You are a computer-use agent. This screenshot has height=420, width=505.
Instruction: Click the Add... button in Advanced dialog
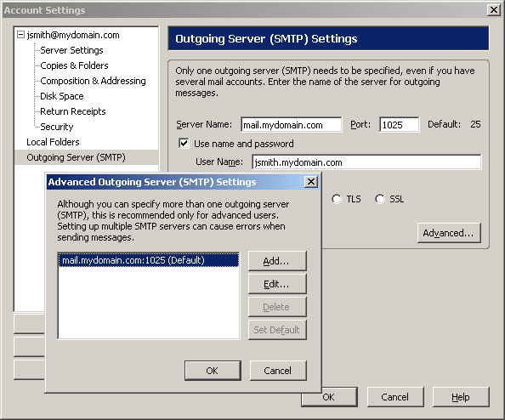pos(277,261)
